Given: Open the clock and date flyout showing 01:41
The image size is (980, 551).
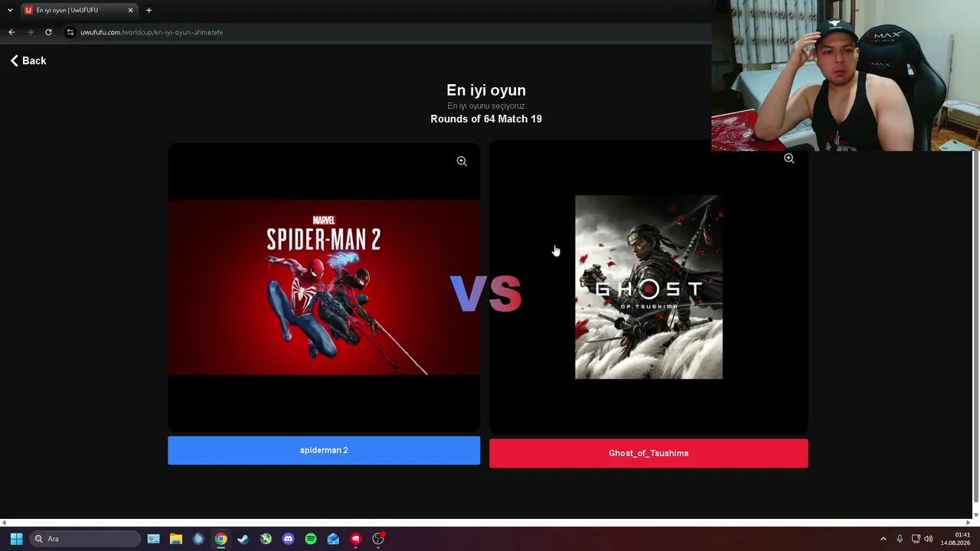Looking at the screenshot, I should tap(955, 539).
